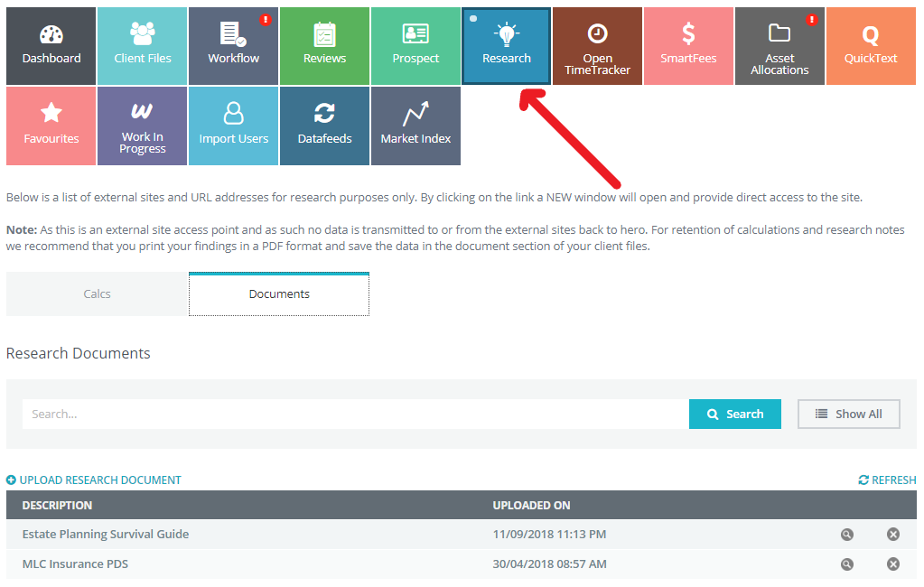
Task: Click in the research documents search field
Action: click(x=355, y=414)
